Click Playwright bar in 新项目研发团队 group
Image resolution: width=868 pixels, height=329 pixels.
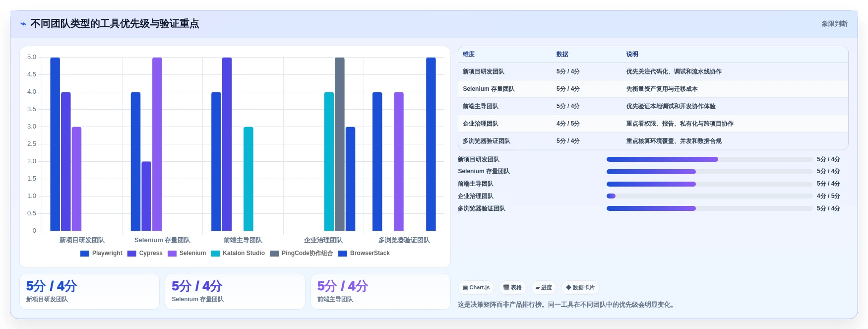click(x=55, y=144)
